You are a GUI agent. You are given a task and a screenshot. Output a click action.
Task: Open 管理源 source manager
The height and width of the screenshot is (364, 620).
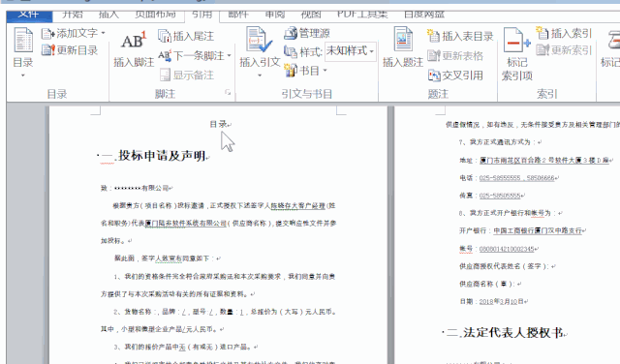[307, 33]
